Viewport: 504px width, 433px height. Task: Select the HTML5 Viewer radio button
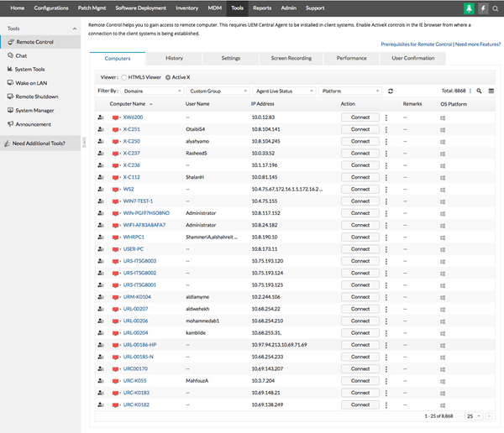125,76
